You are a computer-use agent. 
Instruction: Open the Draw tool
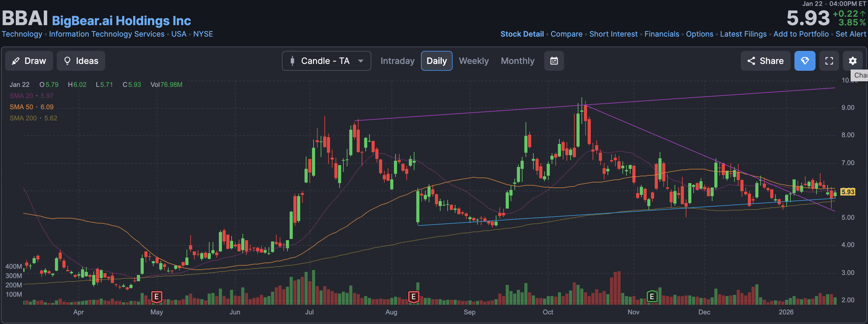(29, 61)
